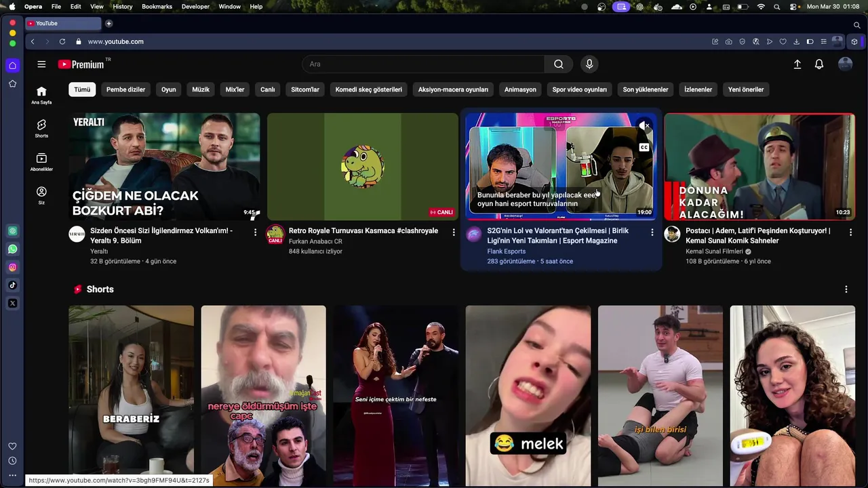Open options for the Yeraltı 9. Bölüm video
Viewport: 868px width, 488px height.
(255, 232)
